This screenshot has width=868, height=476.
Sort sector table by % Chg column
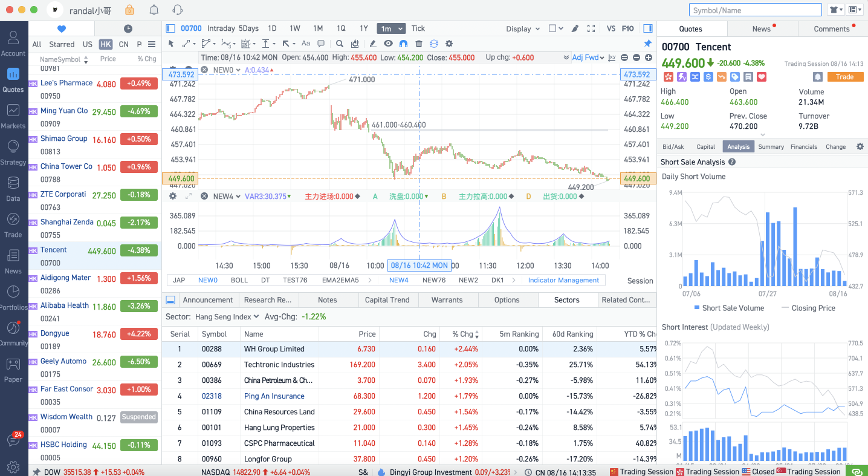465,334
